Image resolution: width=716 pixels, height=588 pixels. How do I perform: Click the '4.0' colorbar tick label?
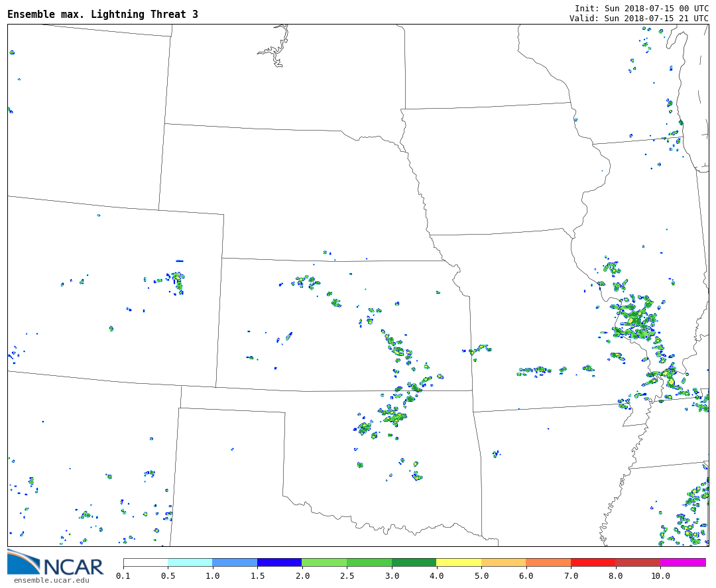click(436, 576)
